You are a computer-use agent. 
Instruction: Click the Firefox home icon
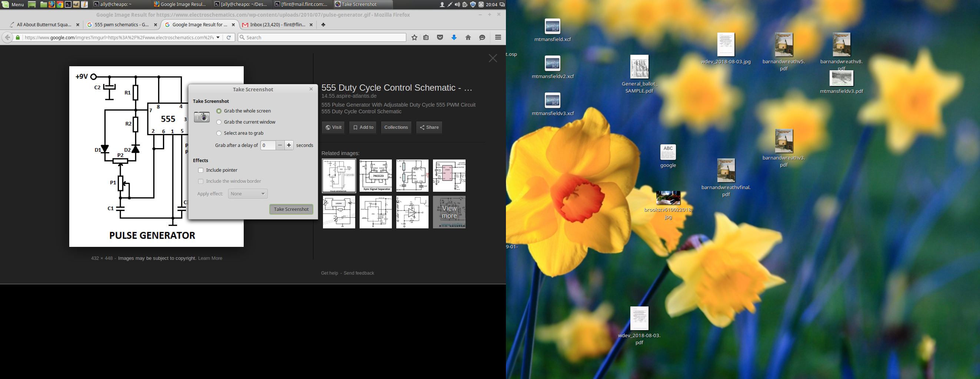(x=468, y=37)
